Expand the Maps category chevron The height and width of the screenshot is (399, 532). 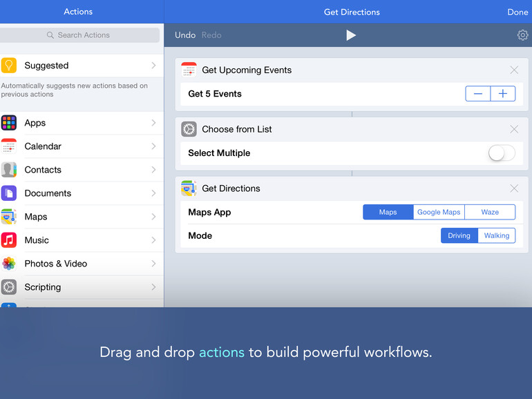click(x=153, y=217)
